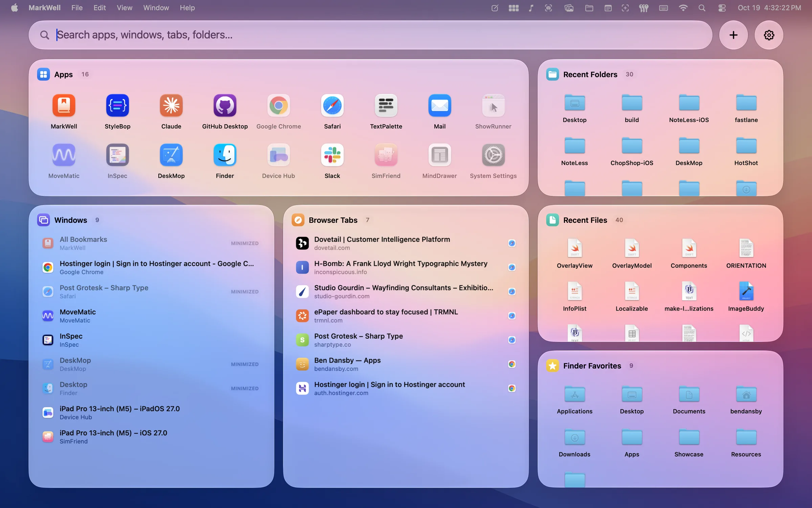Open the Slack app icon
Viewport: 812px width, 508px height.
pyautogui.click(x=332, y=155)
